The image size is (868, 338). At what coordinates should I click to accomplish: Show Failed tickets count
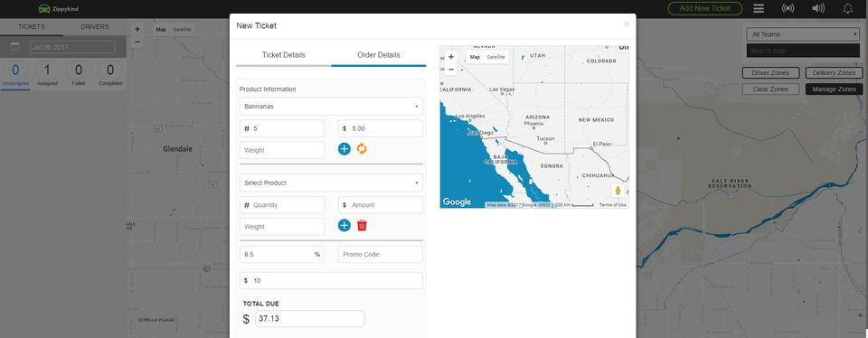pos(79,75)
